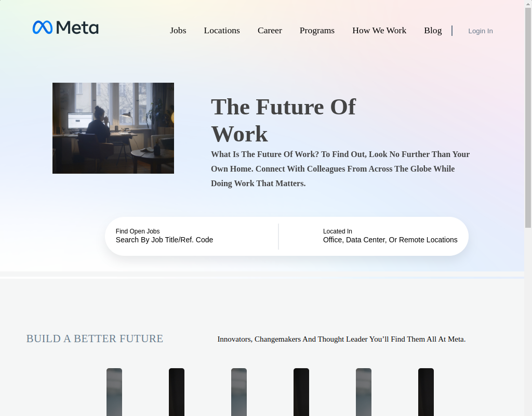The height and width of the screenshot is (416, 532).
Task: Click The Future Of Work heading
Action: (283, 120)
